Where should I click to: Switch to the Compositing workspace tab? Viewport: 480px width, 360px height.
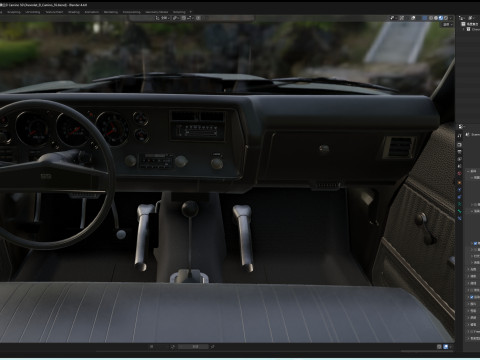(132, 12)
